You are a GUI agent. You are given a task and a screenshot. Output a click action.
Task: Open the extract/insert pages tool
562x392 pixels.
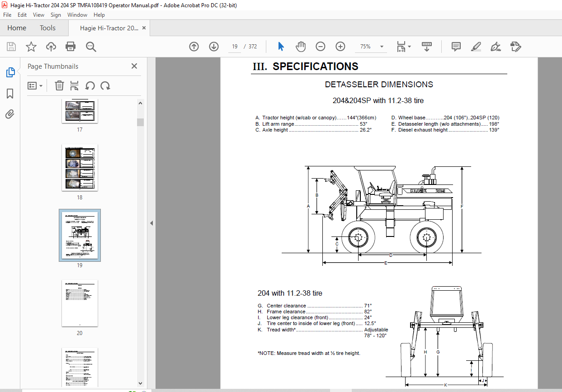tap(75, 85)
